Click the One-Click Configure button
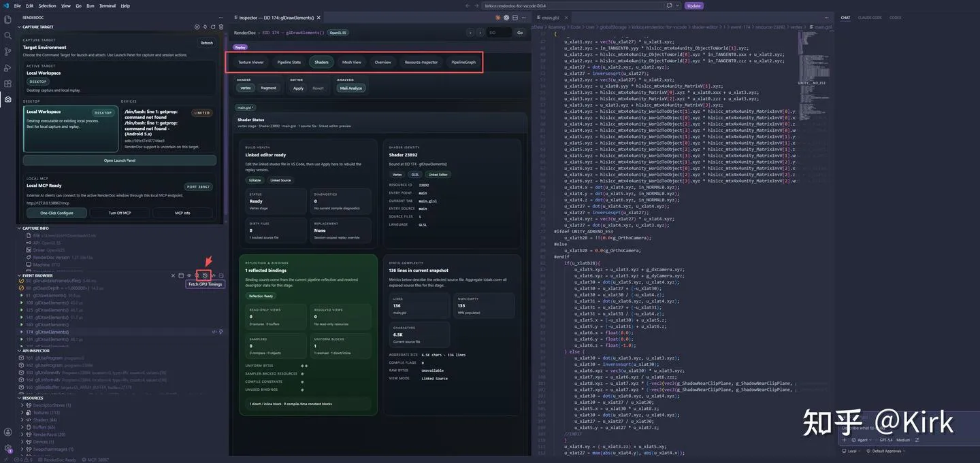The image size is (980, 463). click(56, 213)
